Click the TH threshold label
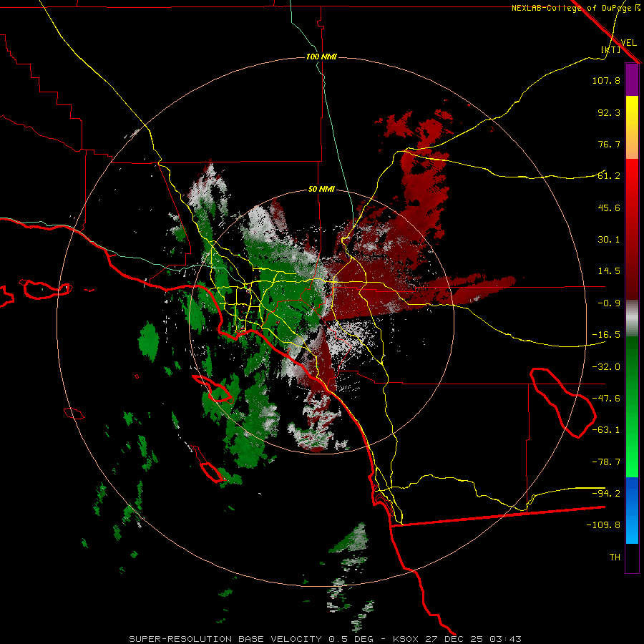 click(x=615, y=557)
